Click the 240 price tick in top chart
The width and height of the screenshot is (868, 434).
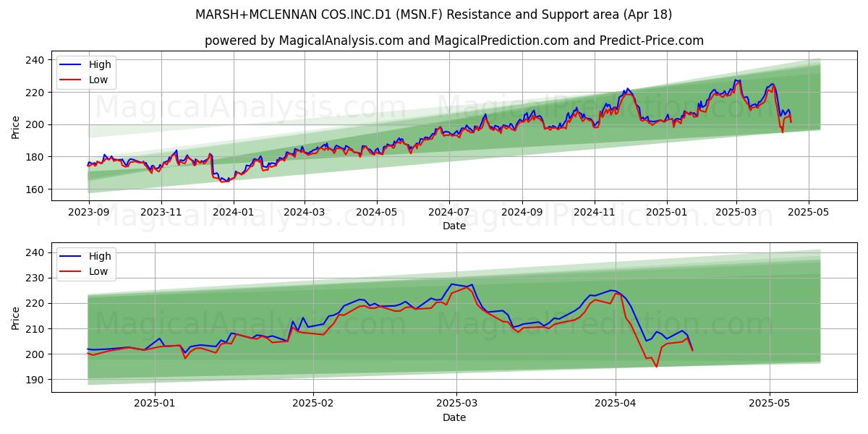pos(36,60)
